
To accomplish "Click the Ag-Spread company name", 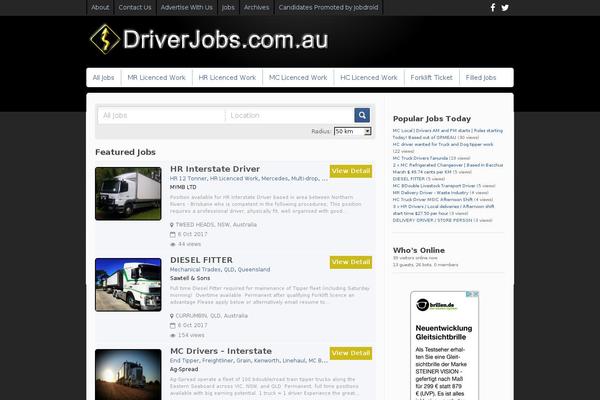I will click(x=184, y=369).
